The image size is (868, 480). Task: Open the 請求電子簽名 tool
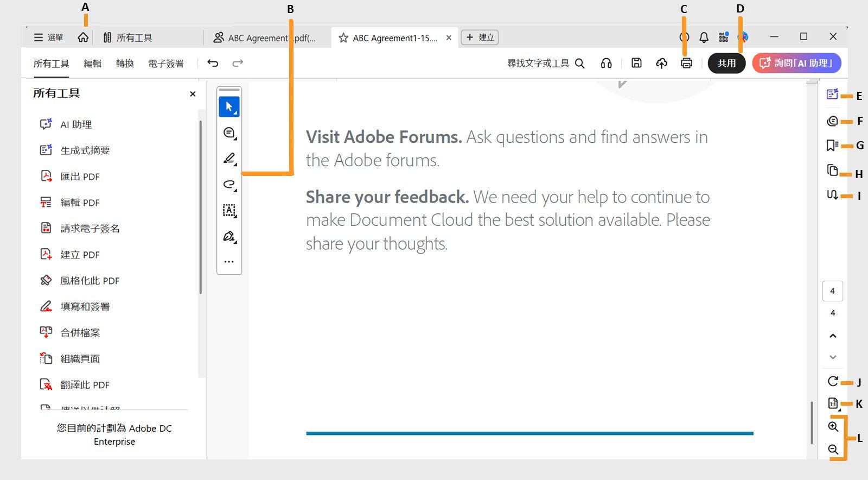(80, 229)
